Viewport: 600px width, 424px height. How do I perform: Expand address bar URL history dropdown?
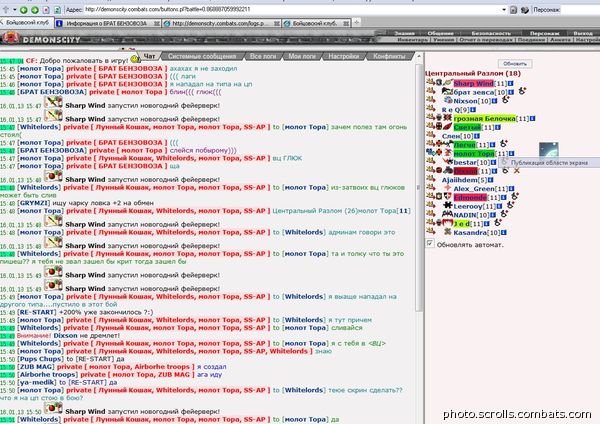click(504, 10)
